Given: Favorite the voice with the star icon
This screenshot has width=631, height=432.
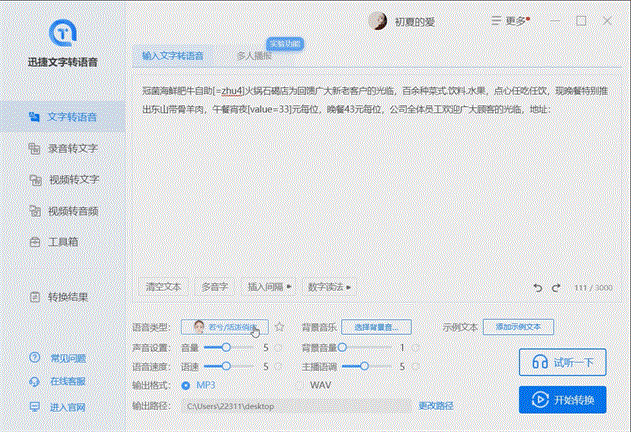Looking at the screenshot, I should click(280, 327).
